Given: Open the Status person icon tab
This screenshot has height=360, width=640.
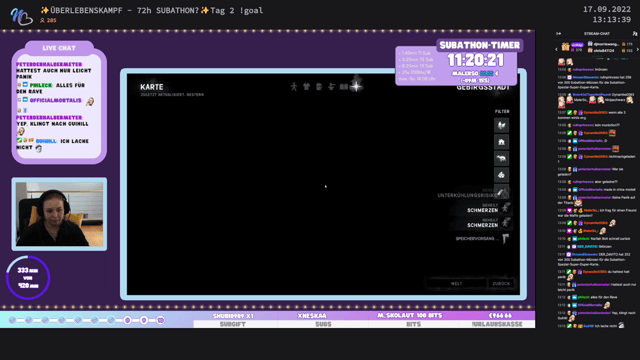Looking at the screenshot, I should [294, 87].
